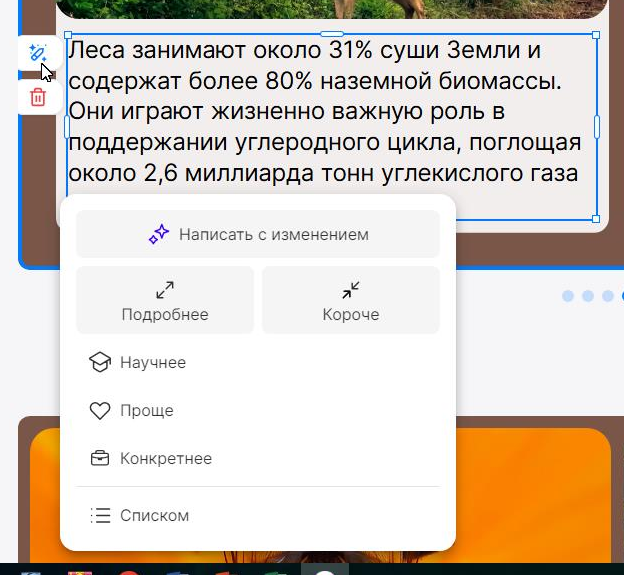Viewport: 624px width, 575px height.
Task: Click into the text 'Леса занимают около 31%'
Action: click(220, 51)
